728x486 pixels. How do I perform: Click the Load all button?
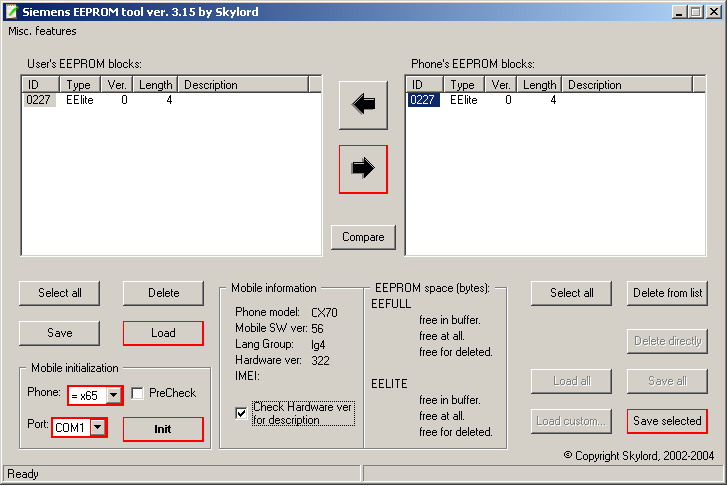[572, 381]
